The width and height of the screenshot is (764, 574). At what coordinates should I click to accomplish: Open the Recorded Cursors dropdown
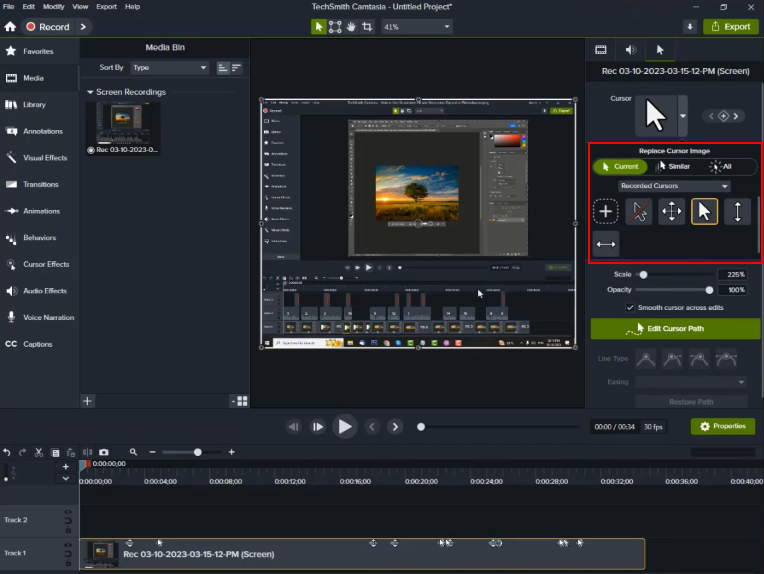(674, 186)
